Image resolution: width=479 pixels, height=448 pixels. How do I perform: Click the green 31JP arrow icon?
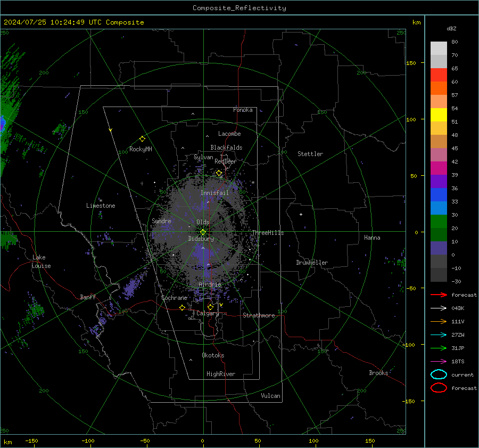pyautogui.click(x=439, y=348)
